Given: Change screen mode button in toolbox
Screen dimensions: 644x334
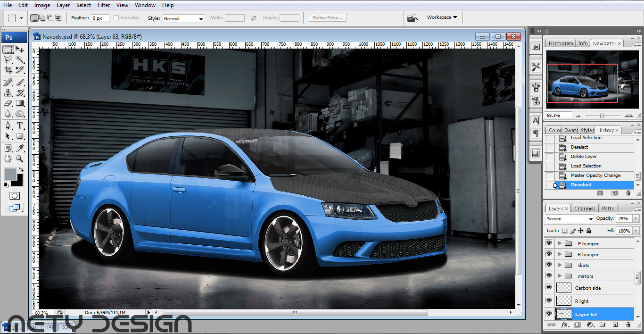Looking at the screenshot, I should click(x=15, y=208).
